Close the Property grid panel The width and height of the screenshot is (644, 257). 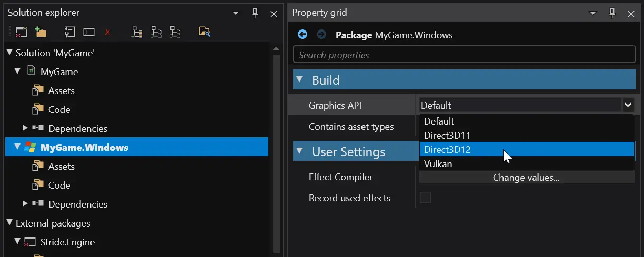(x=630, y=14)
